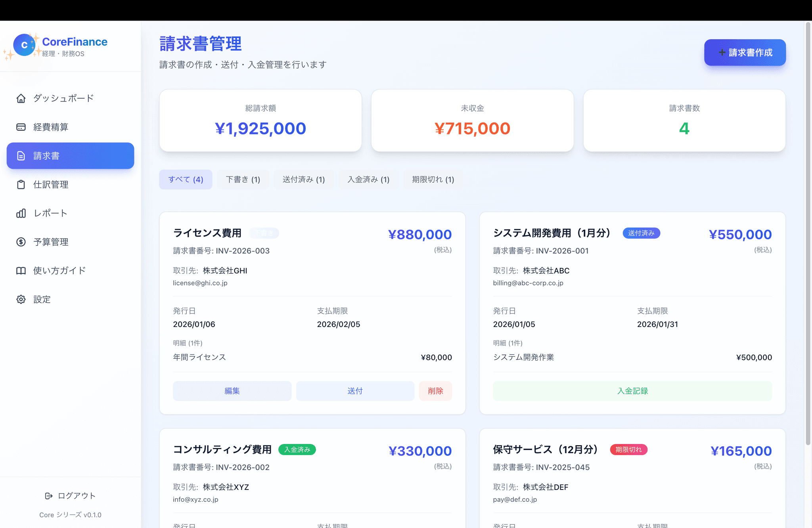Click 削除 on the ライセンス費用 invoice

(435, 391)
